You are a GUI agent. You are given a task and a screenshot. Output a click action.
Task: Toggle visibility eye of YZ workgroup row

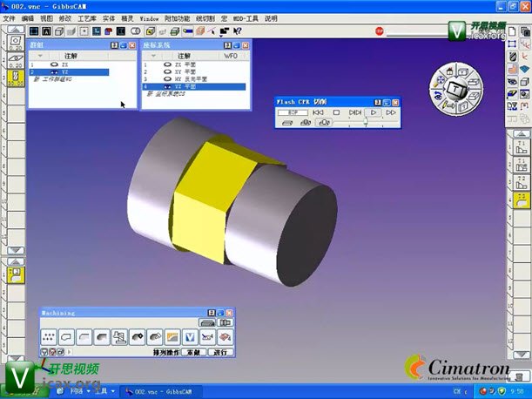coord(54,72)
